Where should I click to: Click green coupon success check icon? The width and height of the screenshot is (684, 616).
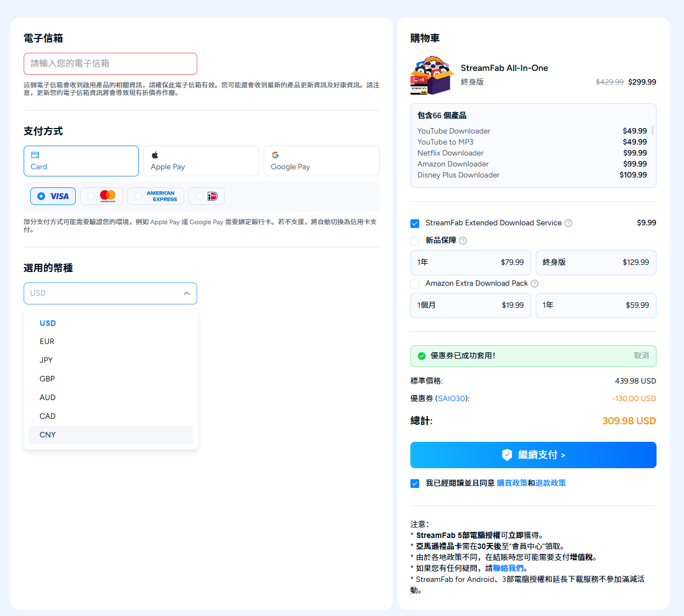coord(422,356)
